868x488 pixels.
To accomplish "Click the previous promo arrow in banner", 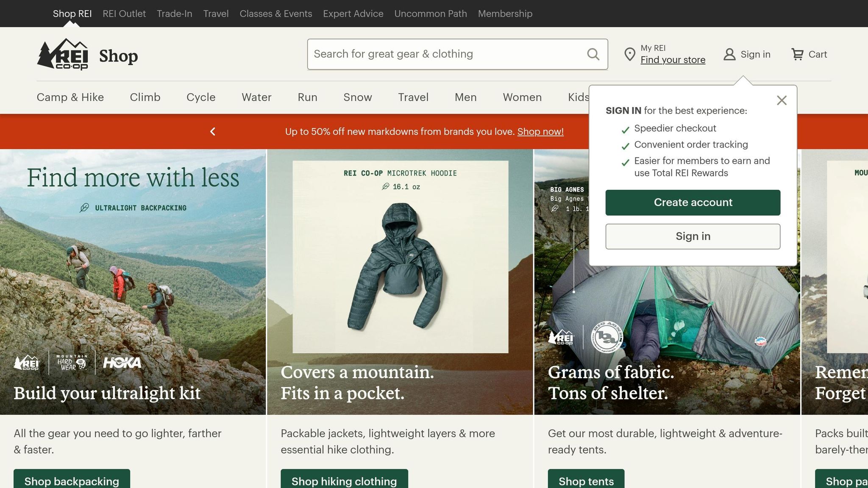I will [x=213, y=132].
